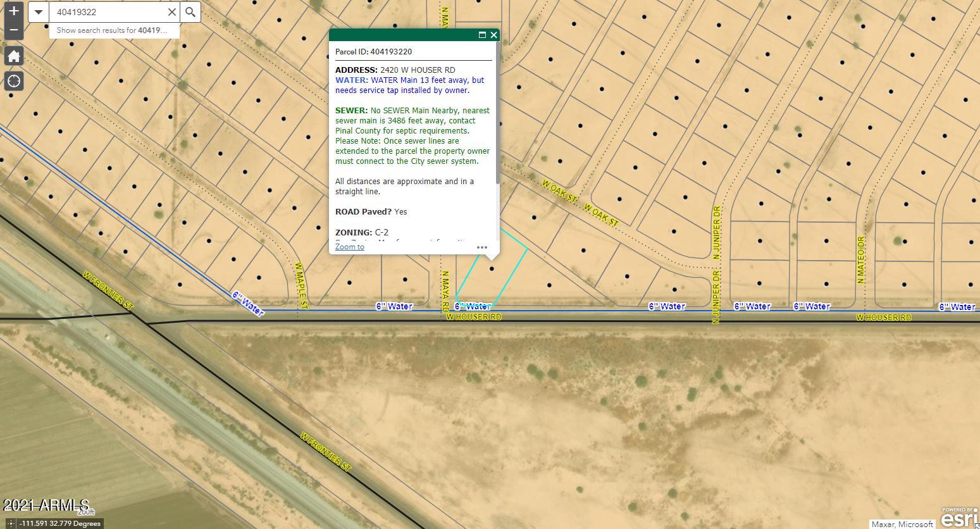Click the N MATEO DR street label

[x=861, y=259]
